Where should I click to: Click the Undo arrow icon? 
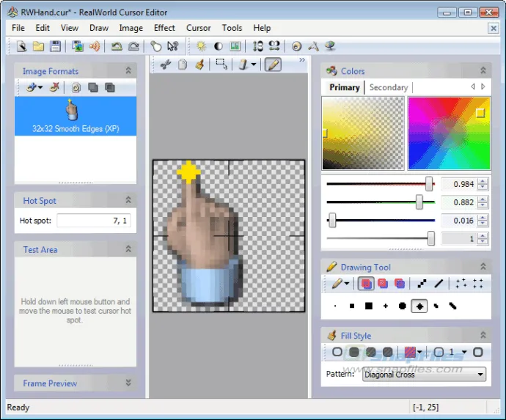click(x=117, y=46)
